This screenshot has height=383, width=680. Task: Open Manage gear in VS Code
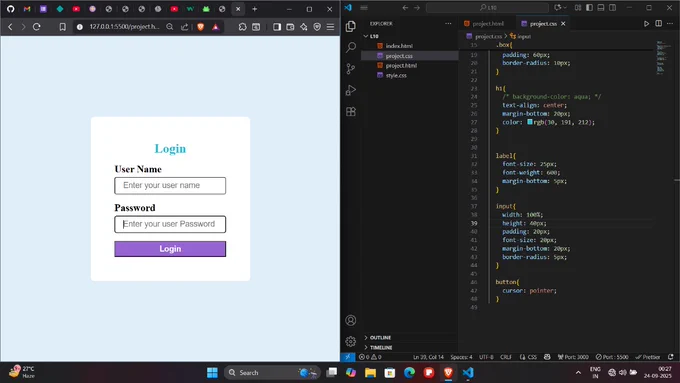351,342
